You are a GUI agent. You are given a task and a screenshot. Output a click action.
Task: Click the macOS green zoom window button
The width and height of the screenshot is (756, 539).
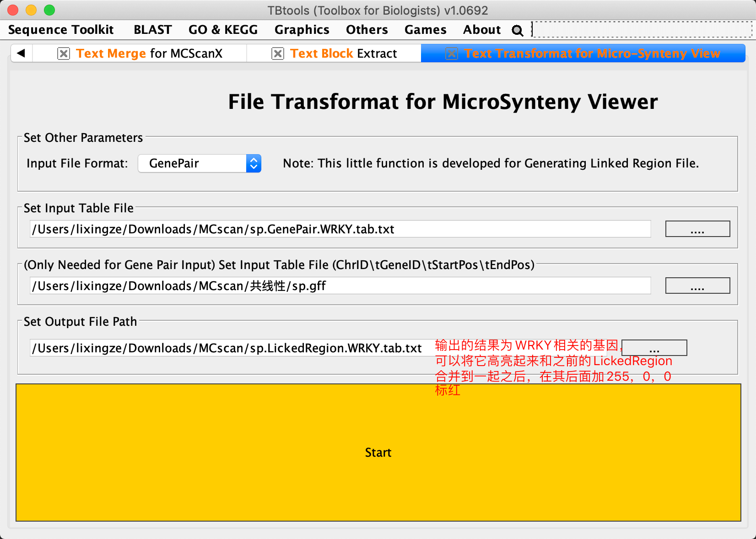tap(49, 10)
